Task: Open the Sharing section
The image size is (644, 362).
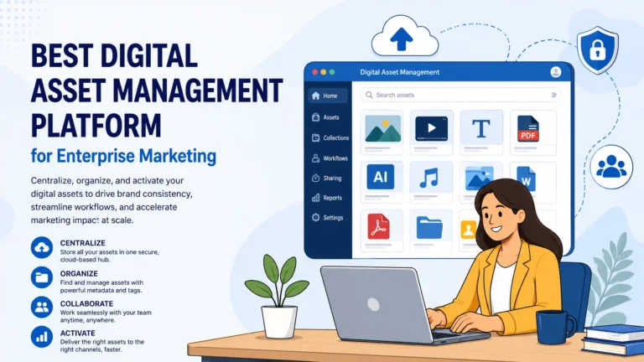Action: click(326, 178)
